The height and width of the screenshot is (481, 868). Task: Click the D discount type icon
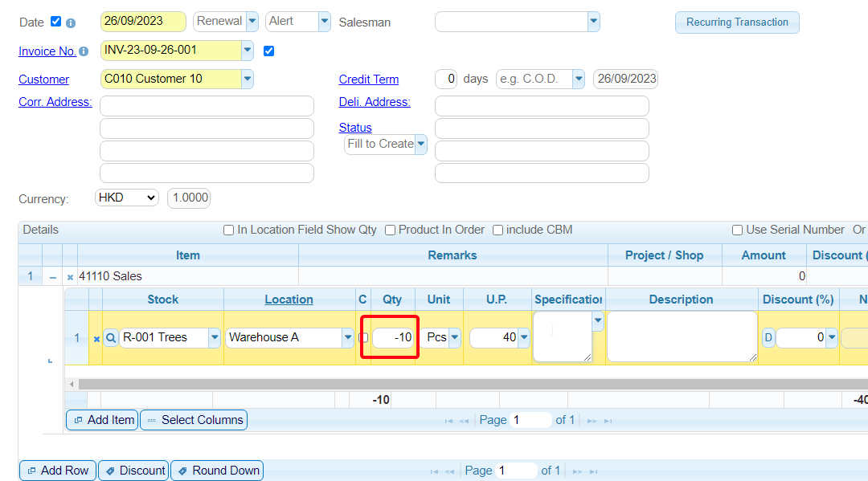click(x=768, y=338)
